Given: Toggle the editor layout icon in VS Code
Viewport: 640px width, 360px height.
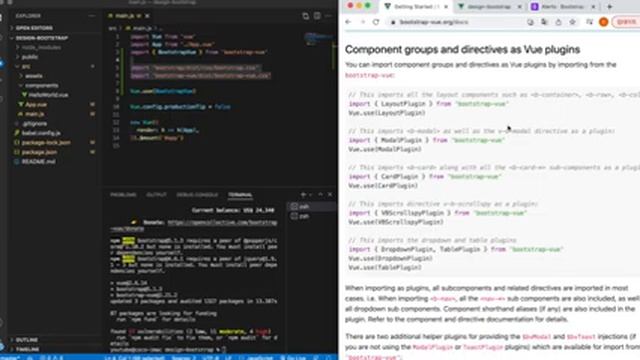Looking at the screenshot, I should pyautogui.click(x=317, y=16).
